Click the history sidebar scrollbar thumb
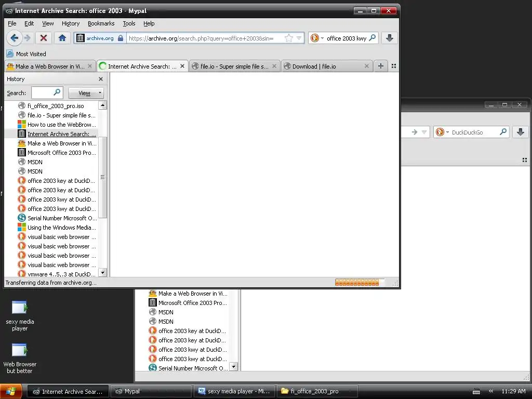Image resolution: width=532 pixels, height=399 pixels. [x=102, y=177]
